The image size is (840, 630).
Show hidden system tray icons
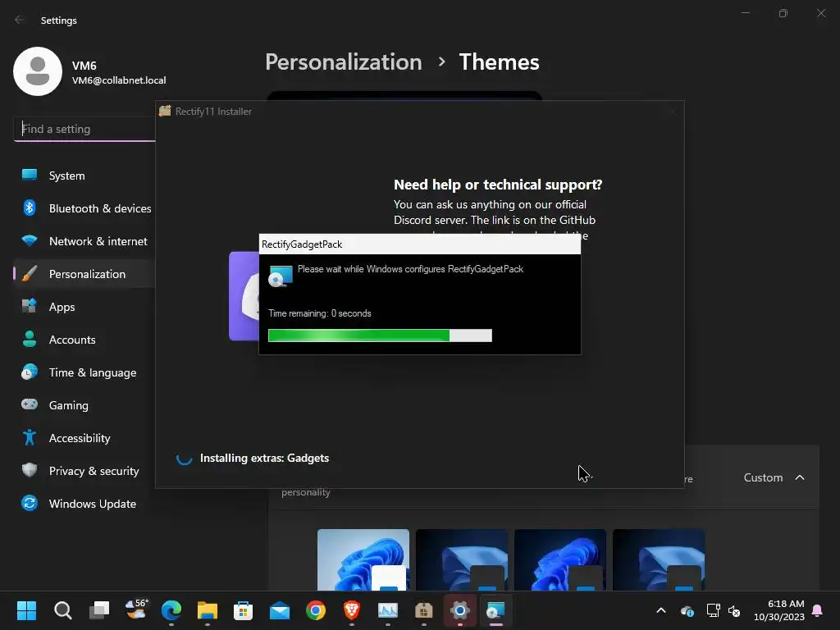(x=661, y=610)
